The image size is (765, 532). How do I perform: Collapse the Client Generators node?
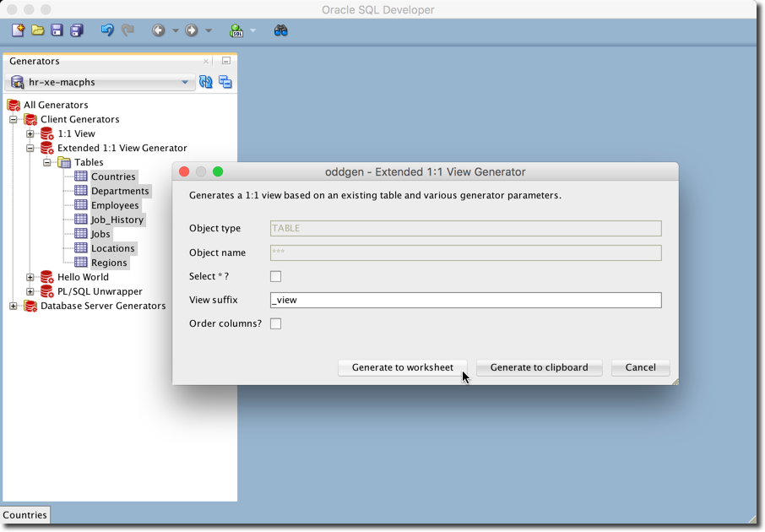(x=14, y=119)
